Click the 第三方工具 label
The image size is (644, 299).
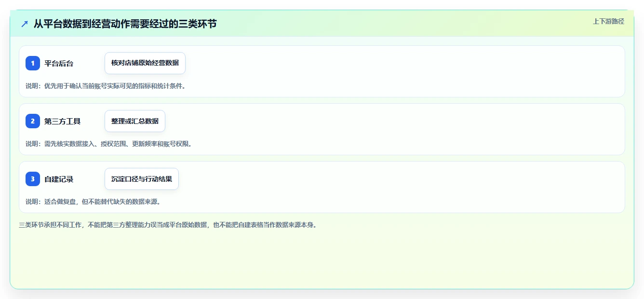coord(62,121)
